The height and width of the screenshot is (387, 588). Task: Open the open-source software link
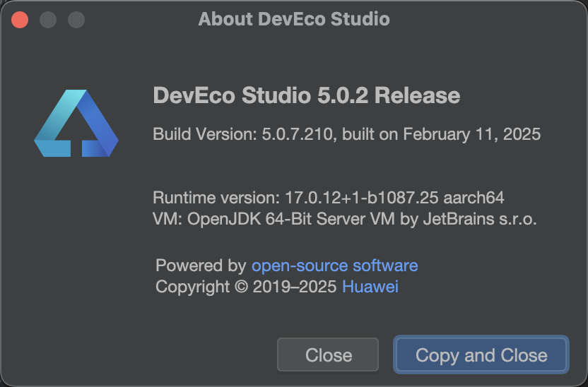(x=334, y=266)
